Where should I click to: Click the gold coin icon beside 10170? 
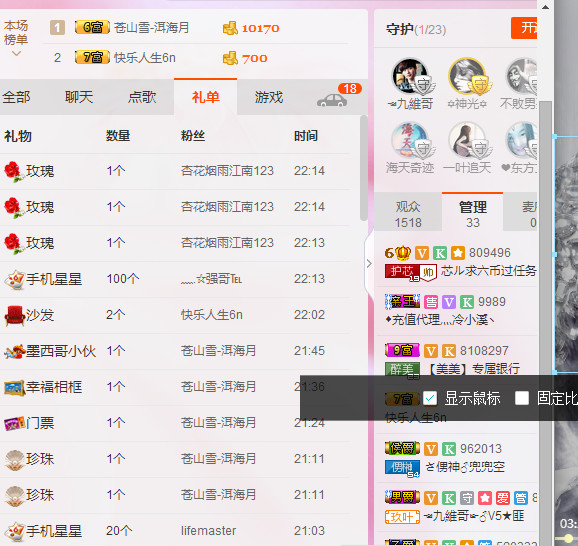tap(230, 28)
